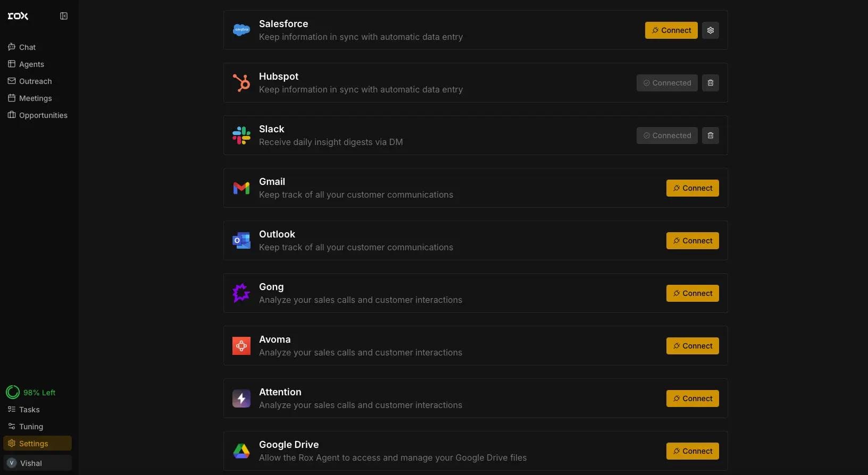Navigate to Opportunities
The height and width of the screenshot is (475, 868).
click(43, 115)
